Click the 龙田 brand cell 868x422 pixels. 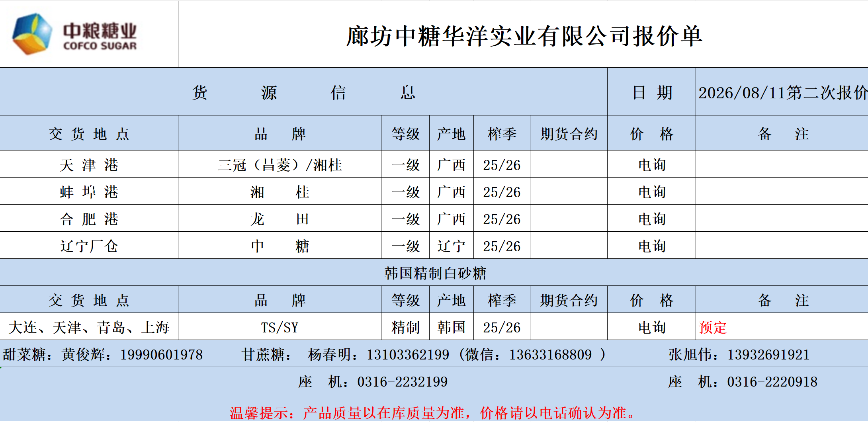point(280,219)
